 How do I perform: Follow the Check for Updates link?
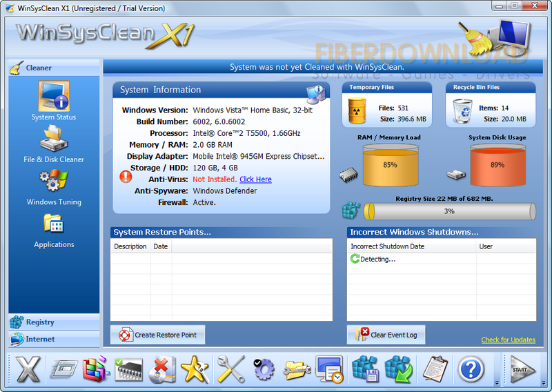pyautogui.click(x=509, y=340)
